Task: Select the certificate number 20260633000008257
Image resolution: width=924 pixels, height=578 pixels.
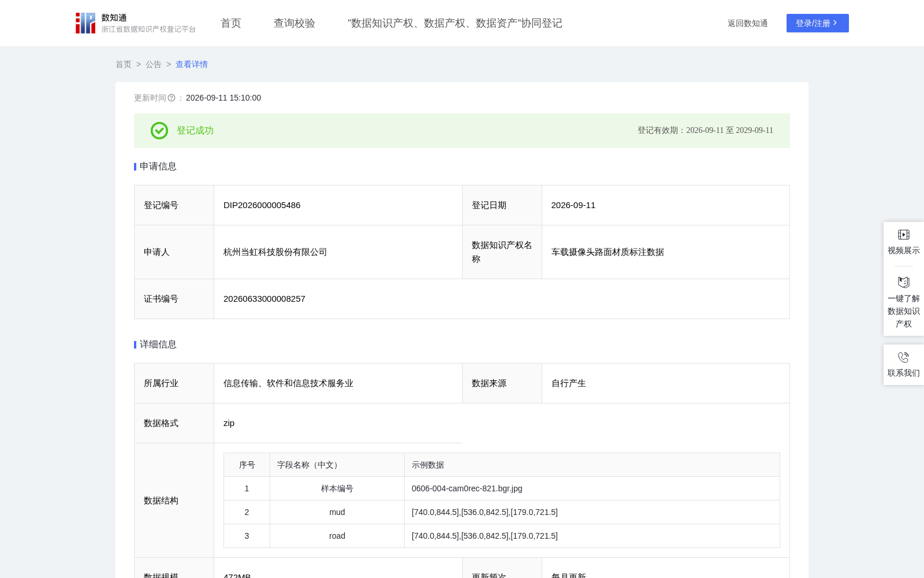Action: [264, 299]
